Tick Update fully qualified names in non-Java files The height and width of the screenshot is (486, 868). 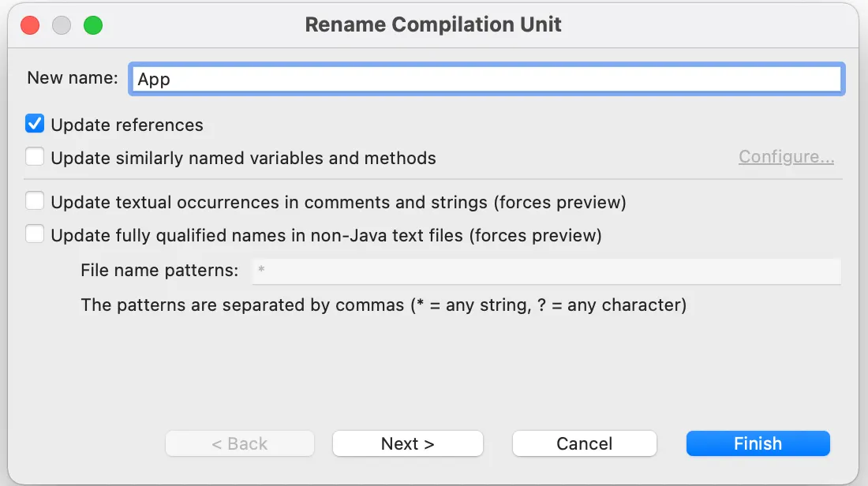(x=35, y=234)
